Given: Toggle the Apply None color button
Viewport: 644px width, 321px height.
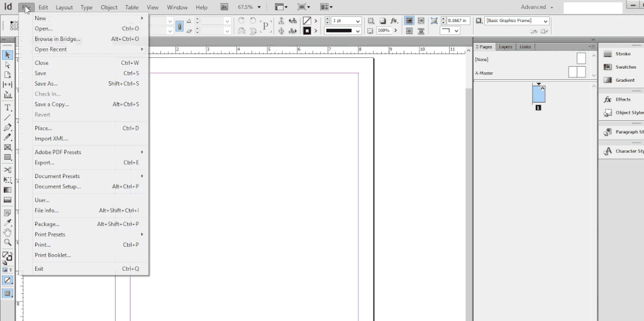Looking at the screenshot, I should [x=8, y=280].
